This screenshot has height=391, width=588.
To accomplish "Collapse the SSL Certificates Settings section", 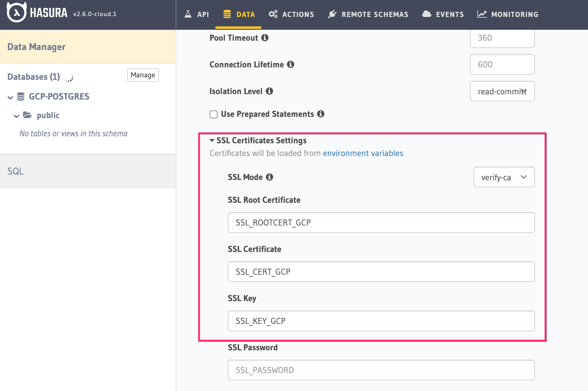I will 211,140.
